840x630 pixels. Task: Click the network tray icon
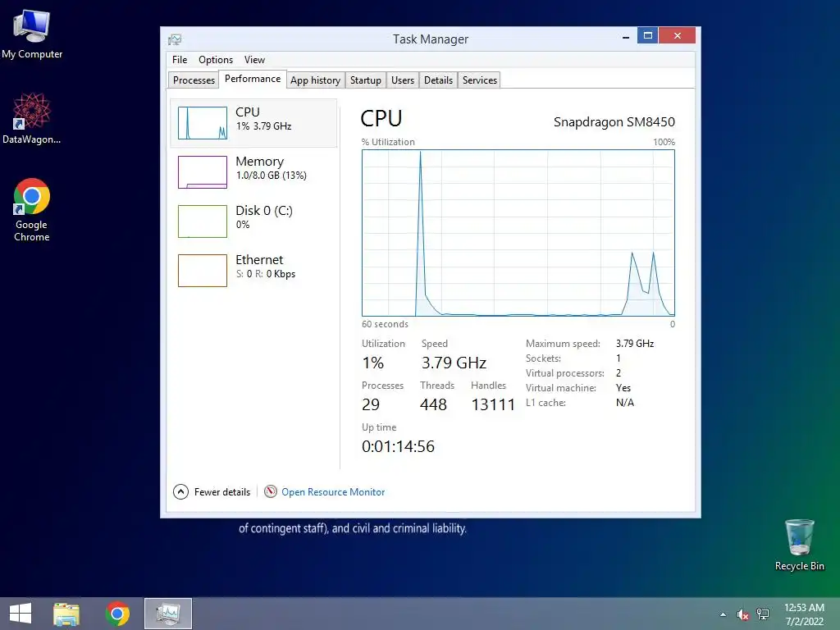tap(763, 614)
